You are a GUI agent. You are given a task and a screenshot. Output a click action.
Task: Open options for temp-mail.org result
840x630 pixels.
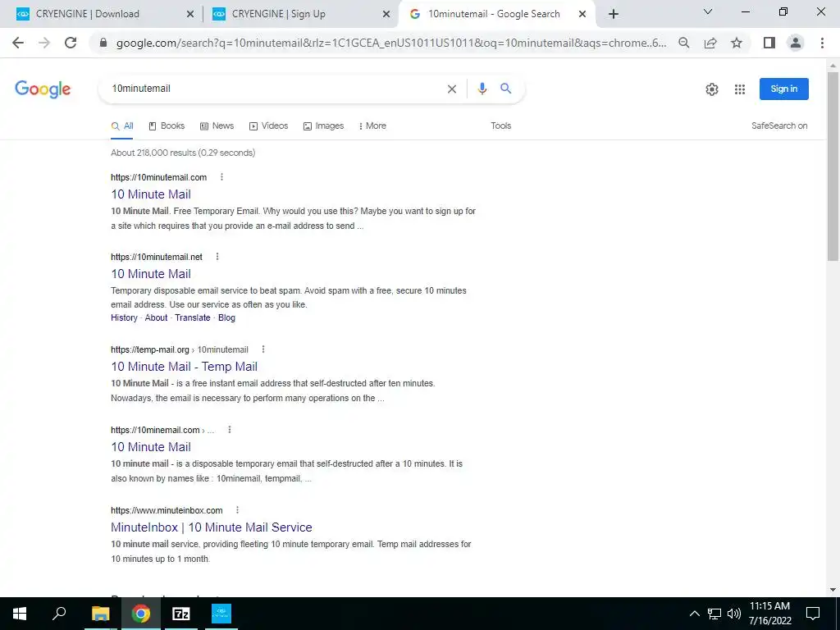click(263, 349)
